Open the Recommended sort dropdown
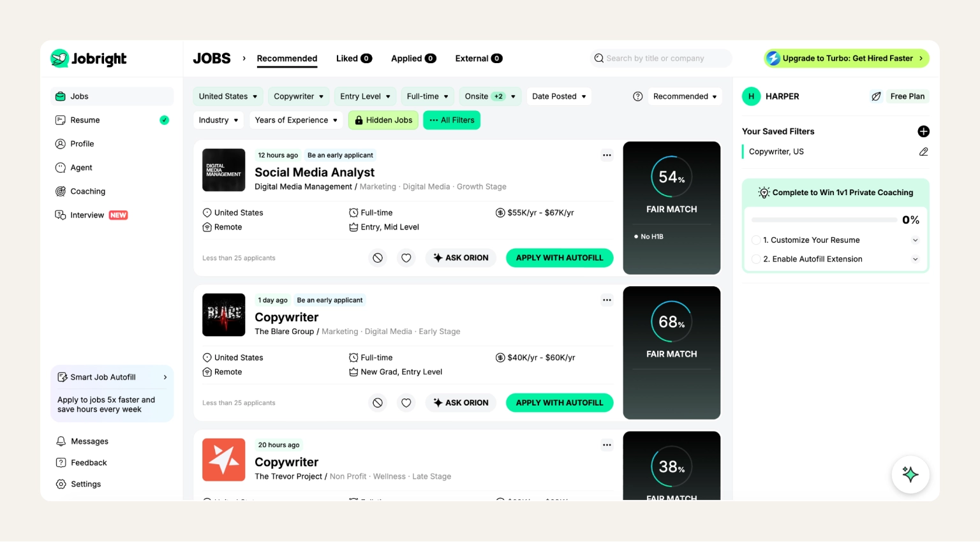 click(x=685, y=96)
